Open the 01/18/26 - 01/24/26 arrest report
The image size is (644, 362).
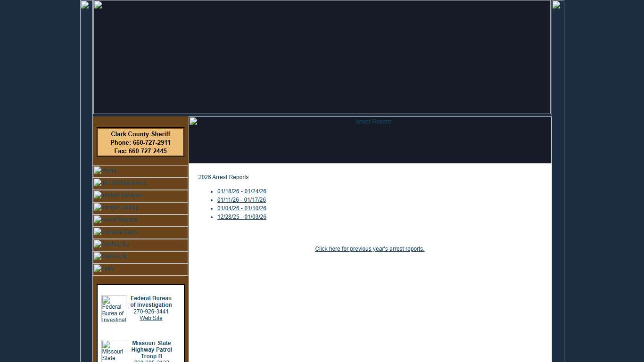tap(242, 191)
